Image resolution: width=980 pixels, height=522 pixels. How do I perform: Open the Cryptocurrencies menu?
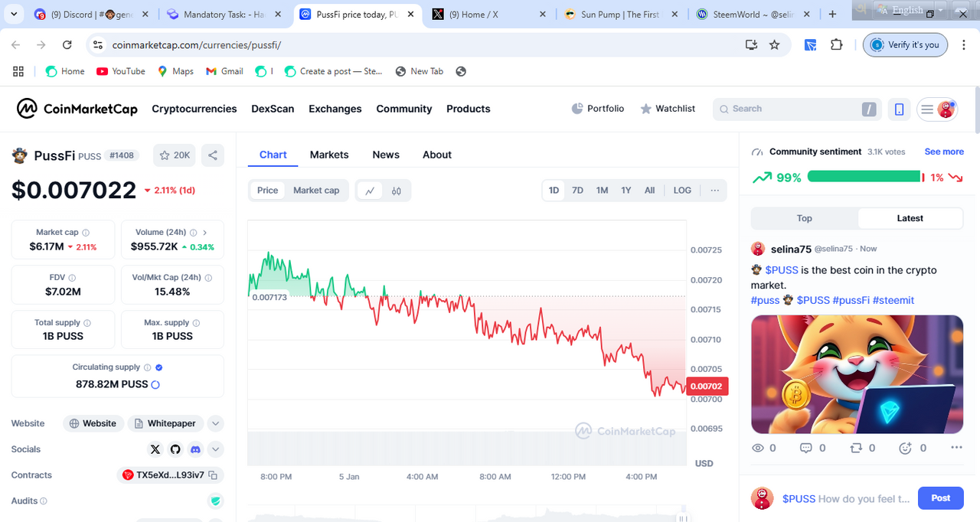pos(194,109)
